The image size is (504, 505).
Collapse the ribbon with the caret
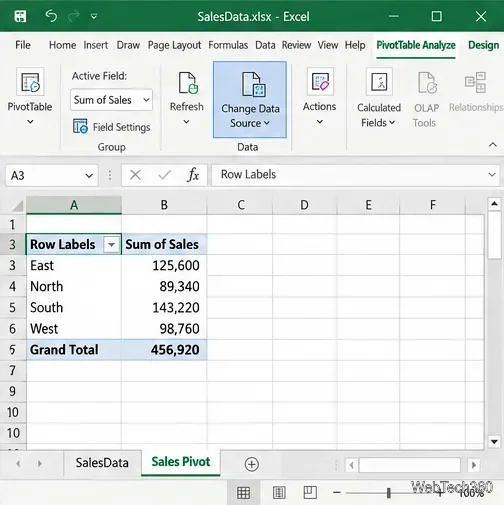pos(493,145)
